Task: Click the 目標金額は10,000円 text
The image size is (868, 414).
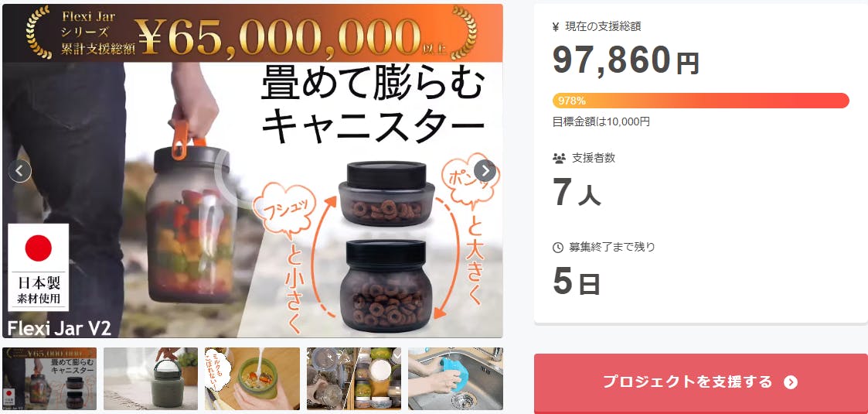Action: coord(601,122)
